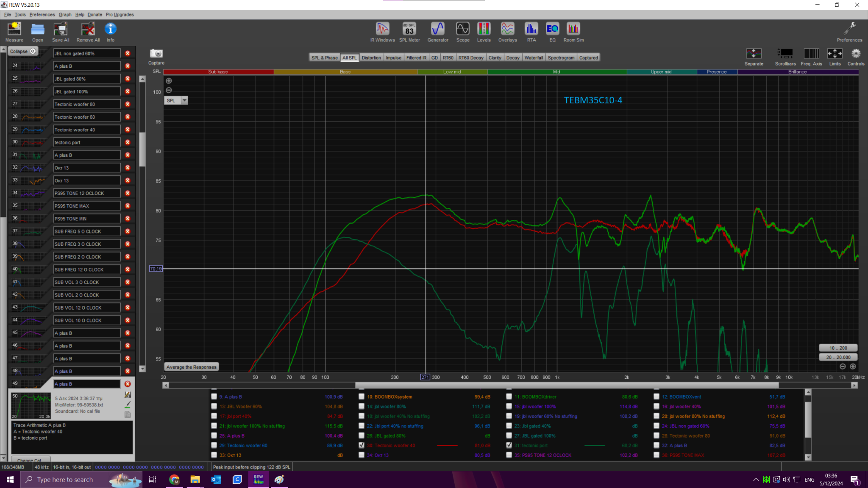
Task: Open the EQ window
Action: [552, 32]
